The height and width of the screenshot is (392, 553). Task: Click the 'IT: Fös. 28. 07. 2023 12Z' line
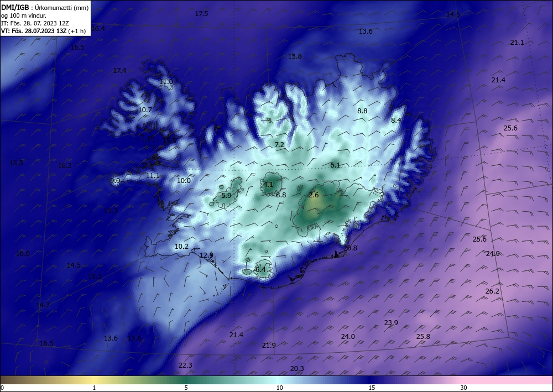35,23
